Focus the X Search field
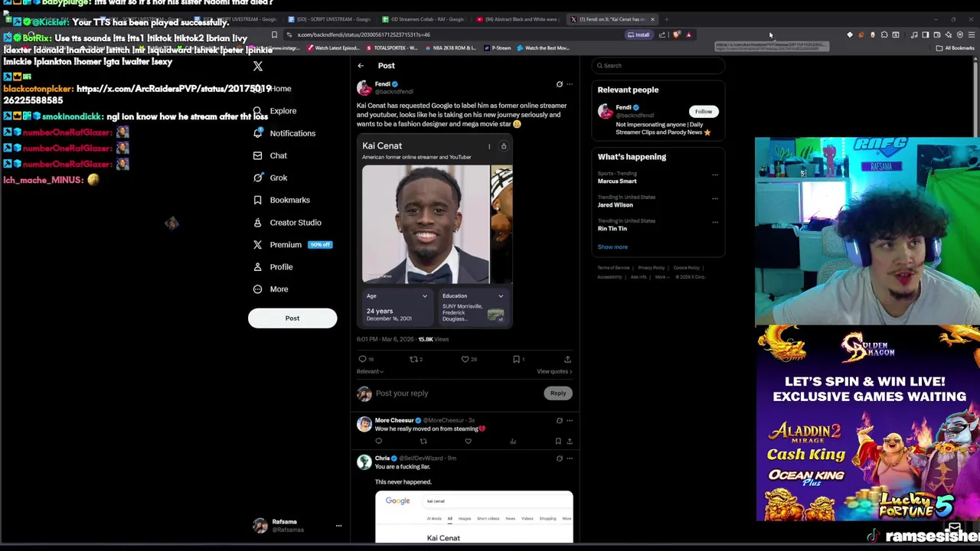The height and width of the screenshot is (551, 980). [658, 66]
